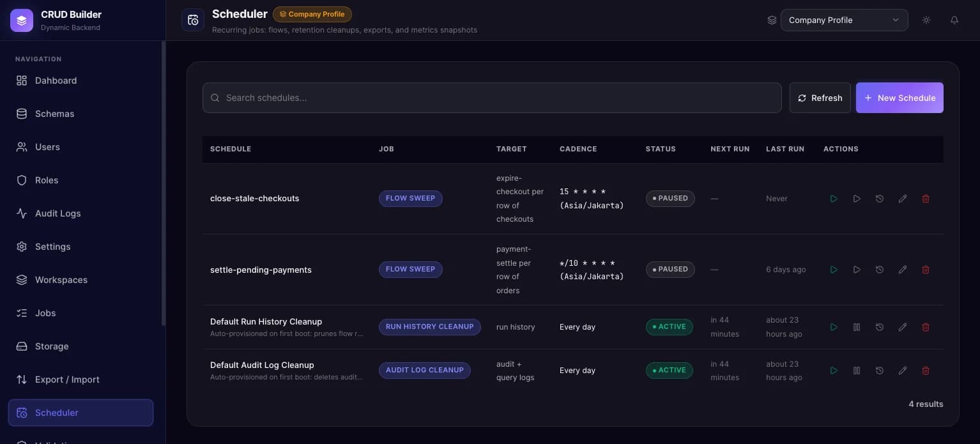980x444 pixels.
Task: Pause the Default Audit Log Cleanup schedule
Action: click(857, 371)
